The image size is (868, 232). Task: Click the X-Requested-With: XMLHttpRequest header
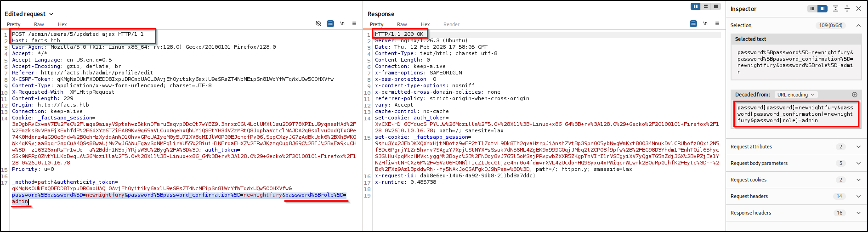pos(63,92)
